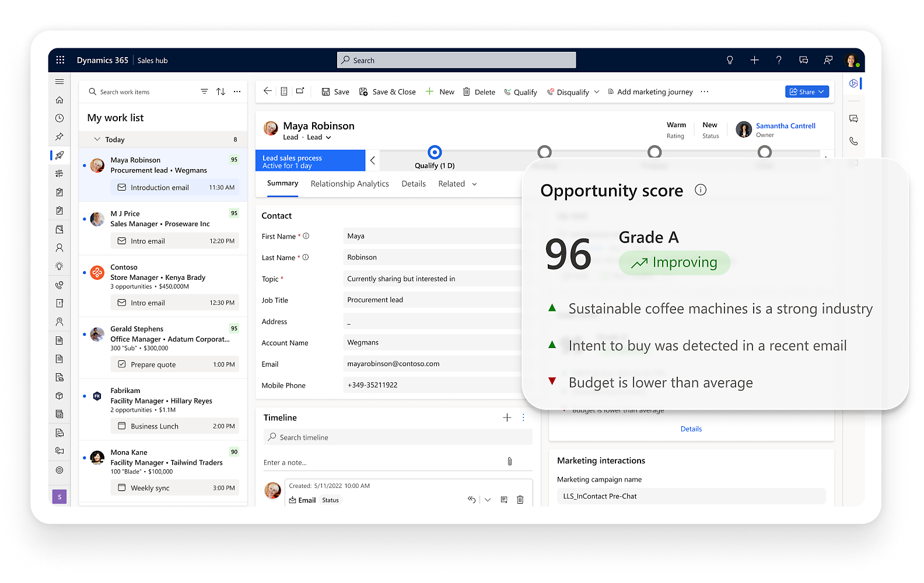Open the Samantha Cantrell owner link
Screen dimensions: 924x583
pyautogui.click(x=785, y=126)
